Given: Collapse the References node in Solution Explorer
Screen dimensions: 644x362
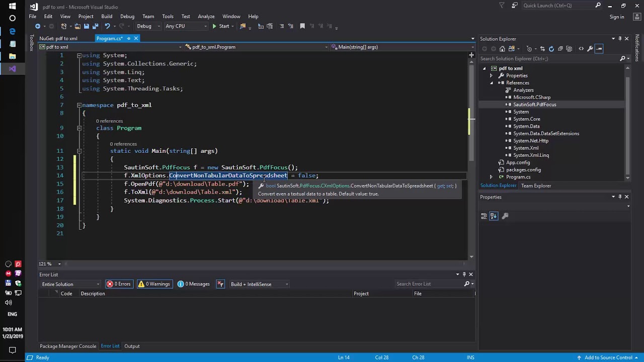Looking at the screenshot, I should [x=491, y=83].
